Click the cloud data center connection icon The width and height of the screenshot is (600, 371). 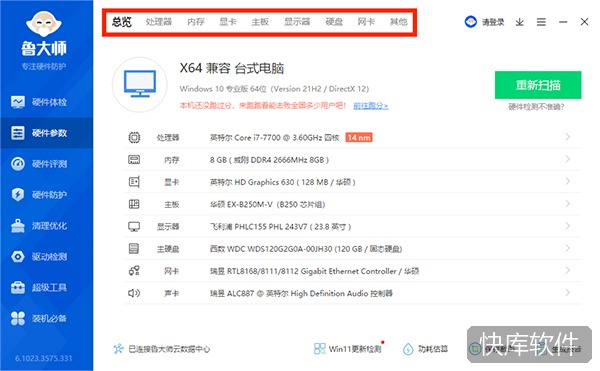[119, 348]
